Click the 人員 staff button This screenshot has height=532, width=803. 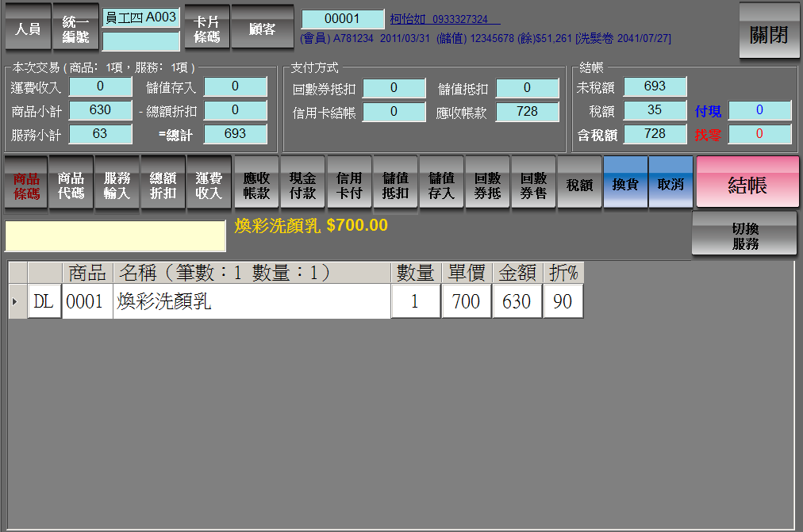coord(28,29)
